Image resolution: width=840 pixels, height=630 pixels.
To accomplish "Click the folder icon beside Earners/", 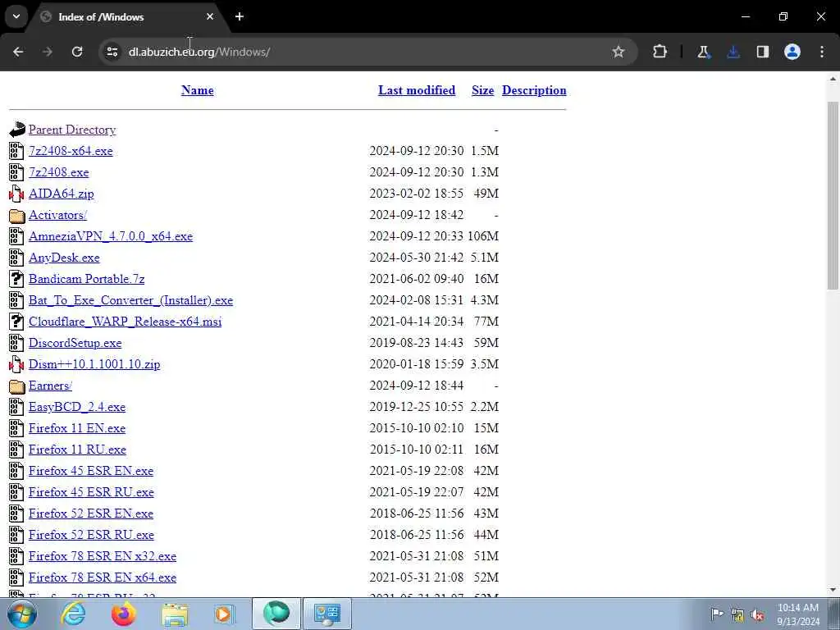I will pos(16,386).
